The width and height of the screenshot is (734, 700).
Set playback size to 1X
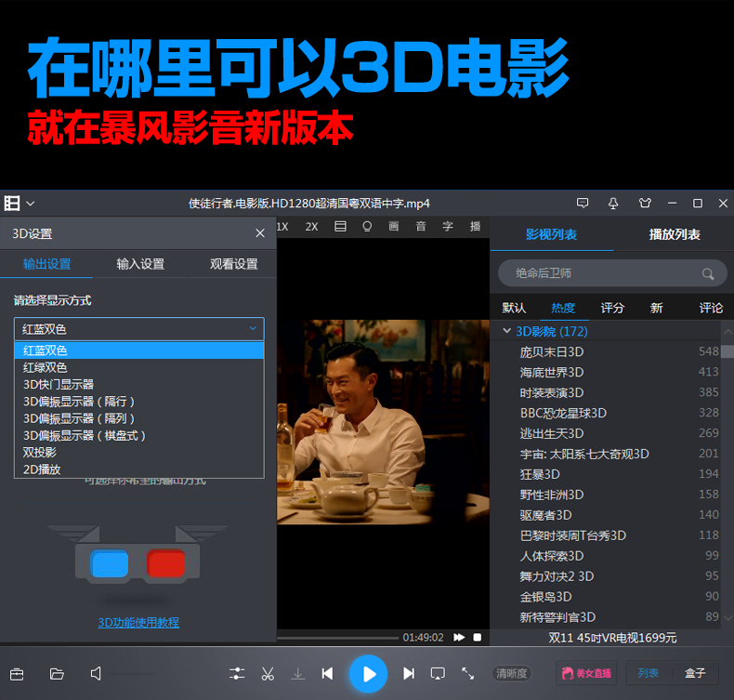click(x=282, y=227)
